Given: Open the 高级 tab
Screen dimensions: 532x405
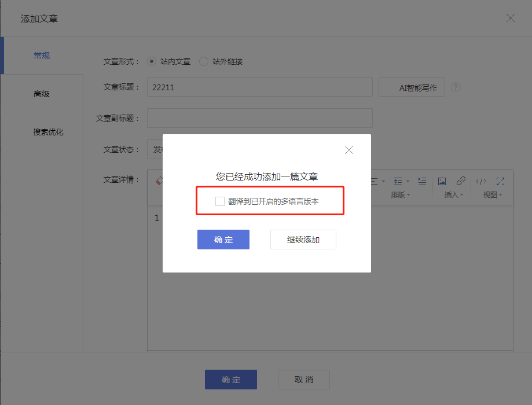Looking at the screenshot, I should point(42,94).
